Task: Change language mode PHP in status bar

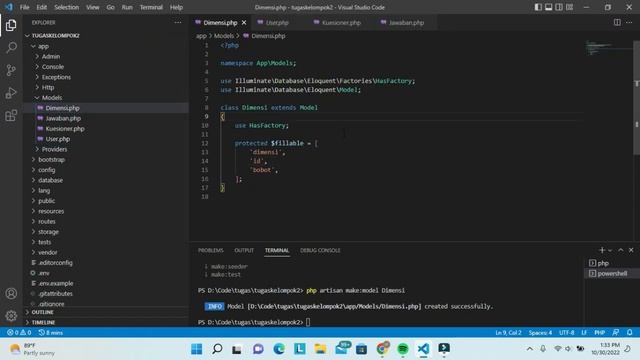Action: point(600,333)
